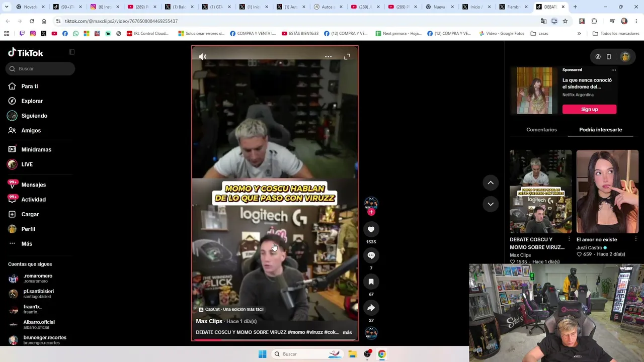Expand the video to fullscreen
The width and height of the screenshot is (644, 362).
click(x=347, y=56)
